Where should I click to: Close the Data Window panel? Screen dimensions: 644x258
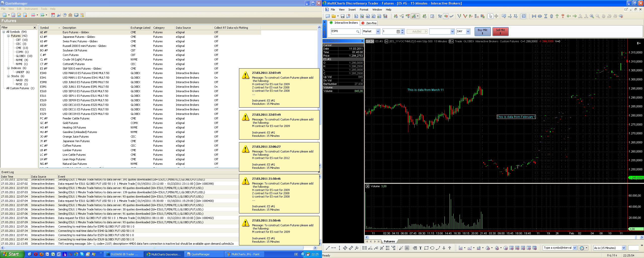[362, 41]
